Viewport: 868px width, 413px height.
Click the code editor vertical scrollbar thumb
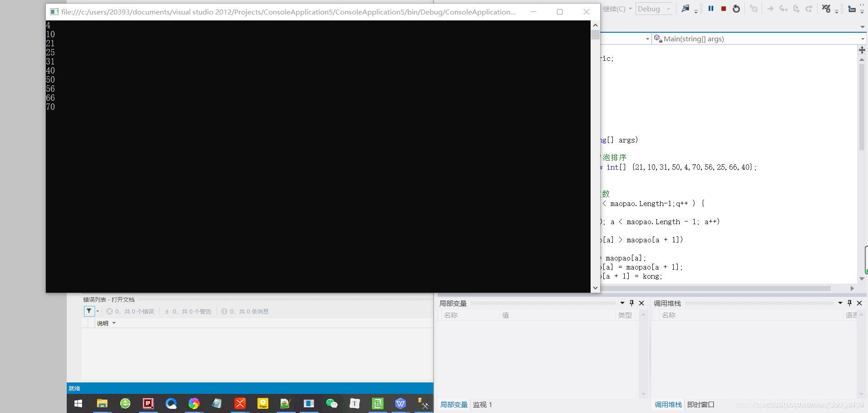pyautogui.click(x=862, y=107)
